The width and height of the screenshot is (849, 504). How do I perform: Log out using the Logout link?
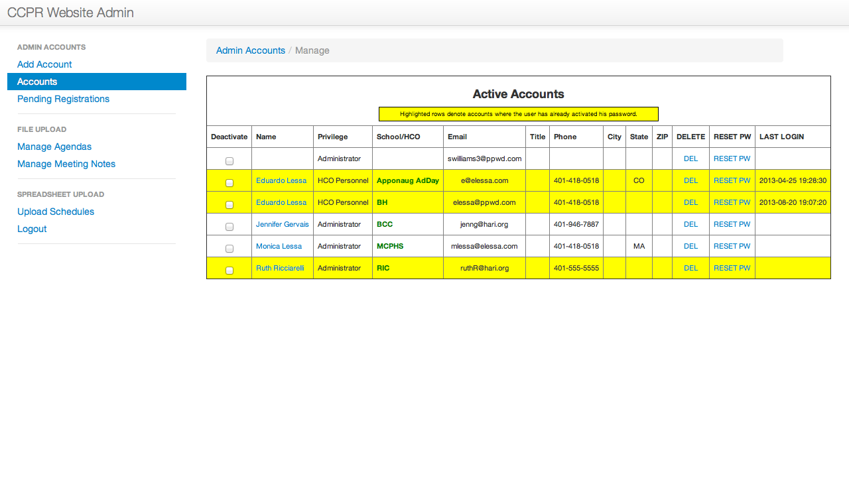pos(32,229)
